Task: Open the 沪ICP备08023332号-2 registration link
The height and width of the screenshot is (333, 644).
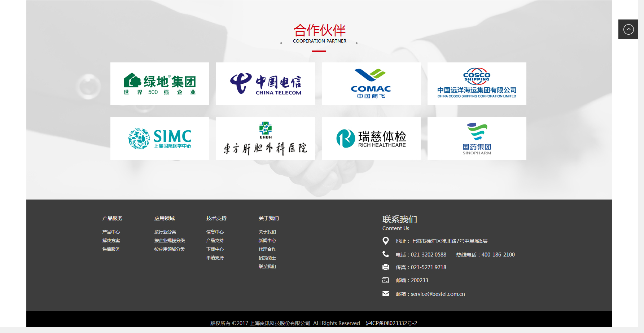Action: pyautogui.click(x=391, y=323)
